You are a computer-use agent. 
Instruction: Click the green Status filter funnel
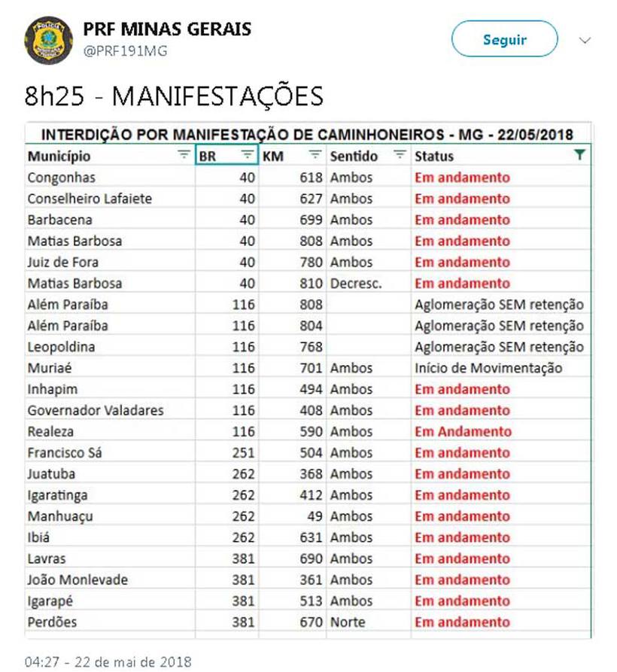point(579,156)
